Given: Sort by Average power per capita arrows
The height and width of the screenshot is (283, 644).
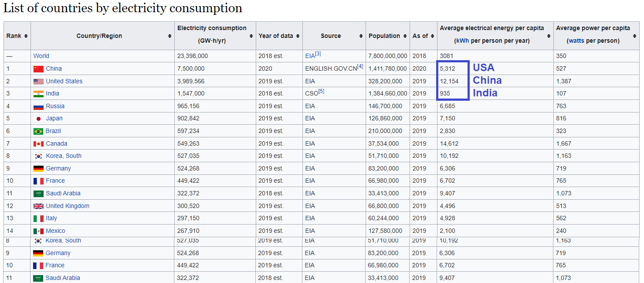Looking at the screenshot, I should click(x=634, y=36).
